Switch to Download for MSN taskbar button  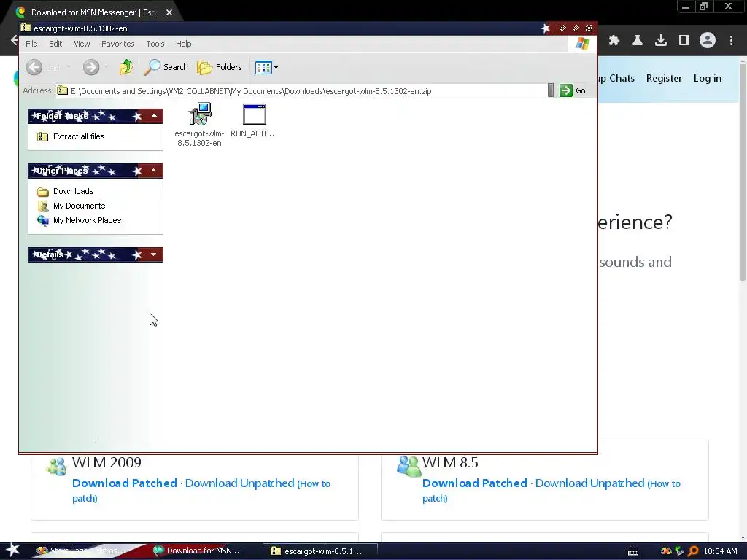pos(198,551)
